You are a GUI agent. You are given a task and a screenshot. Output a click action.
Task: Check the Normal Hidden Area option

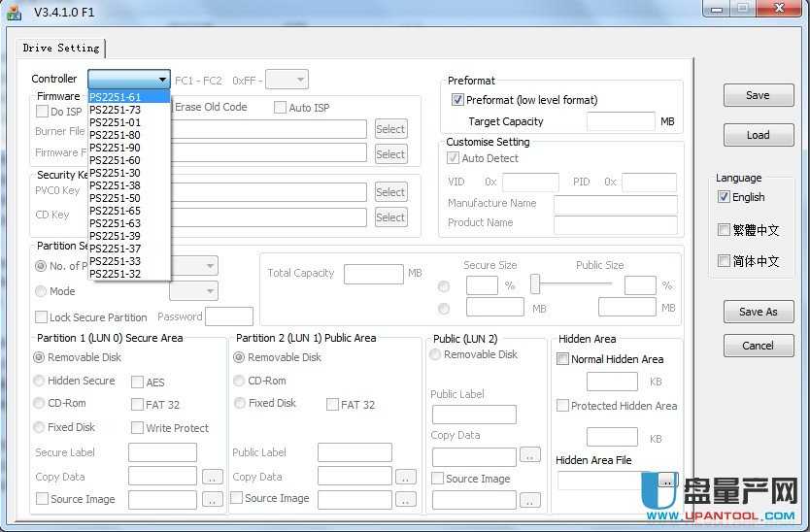[x=563, y=359]
